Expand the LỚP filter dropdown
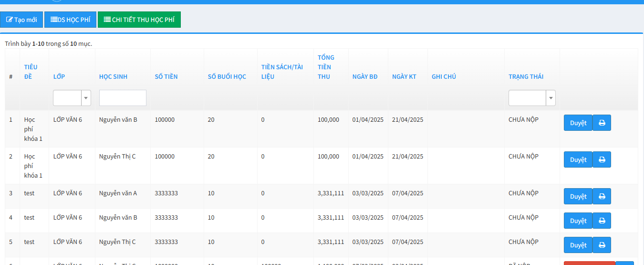 coord(86,98)
